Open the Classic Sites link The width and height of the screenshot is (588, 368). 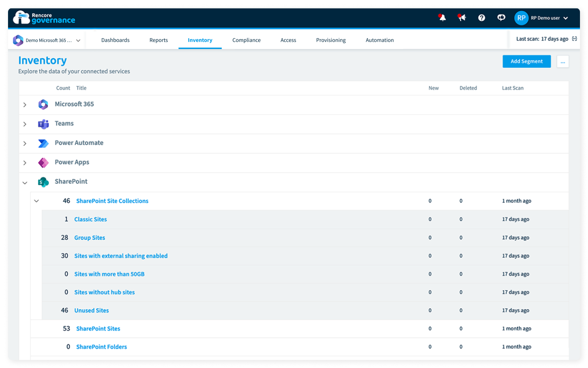[x=90, y=219]
